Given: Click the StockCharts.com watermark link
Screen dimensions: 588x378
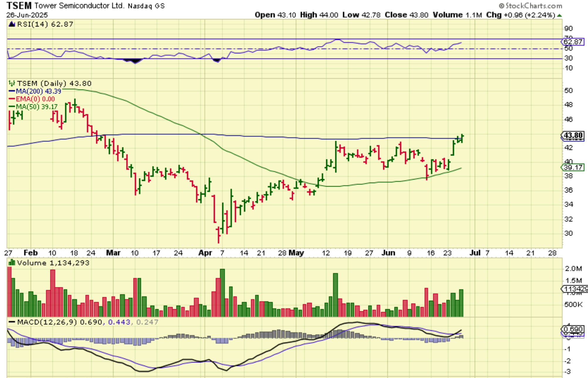Looking at the screenshot, I should (x=533, y=6).
